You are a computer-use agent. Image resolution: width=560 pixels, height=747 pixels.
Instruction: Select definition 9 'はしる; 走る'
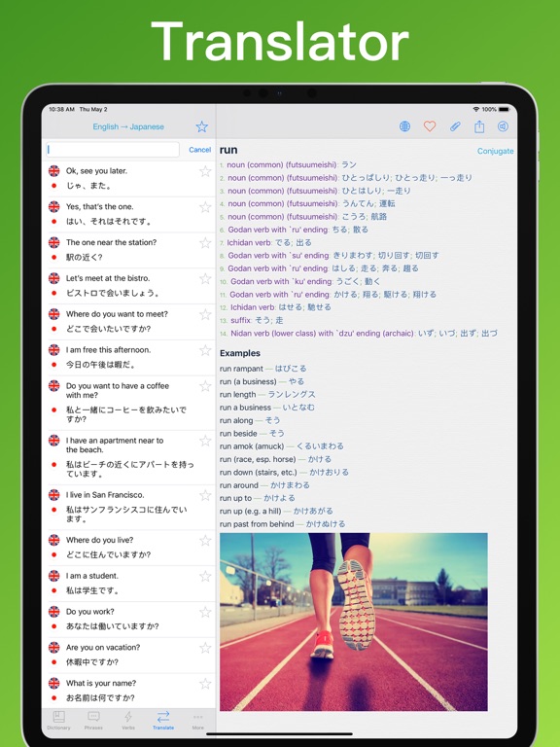tap(319, 268)
